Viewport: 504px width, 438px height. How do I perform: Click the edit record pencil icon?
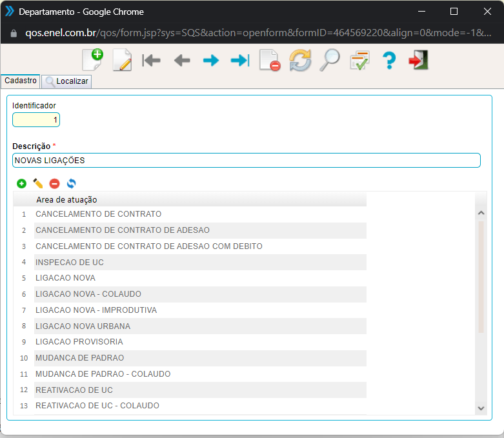coord(121,60)
